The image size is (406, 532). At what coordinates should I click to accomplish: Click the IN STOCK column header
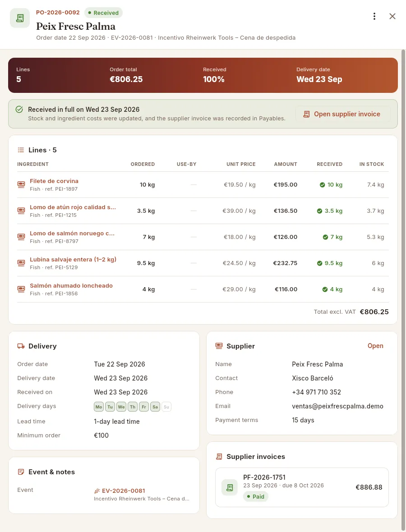(x=372, y=164)
